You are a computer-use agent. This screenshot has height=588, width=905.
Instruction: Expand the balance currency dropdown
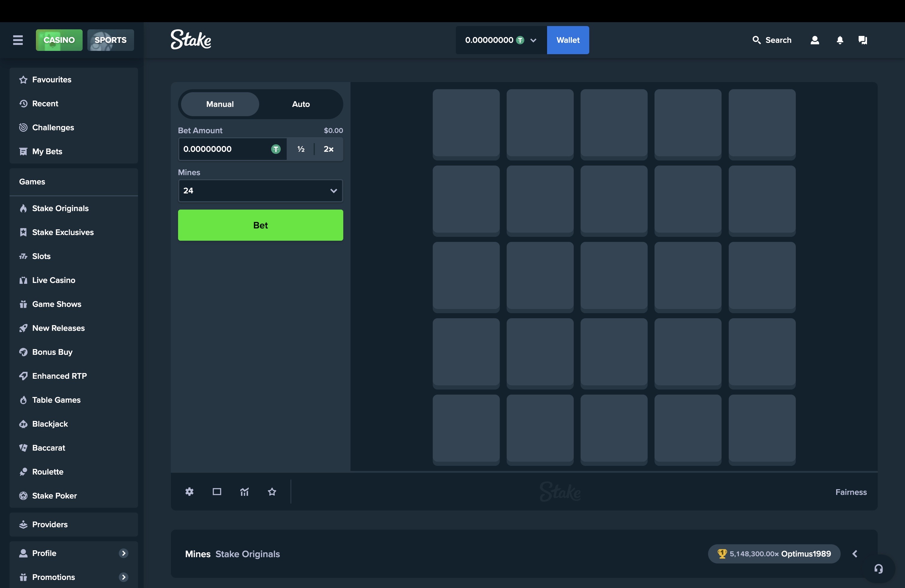coord(533,40)
